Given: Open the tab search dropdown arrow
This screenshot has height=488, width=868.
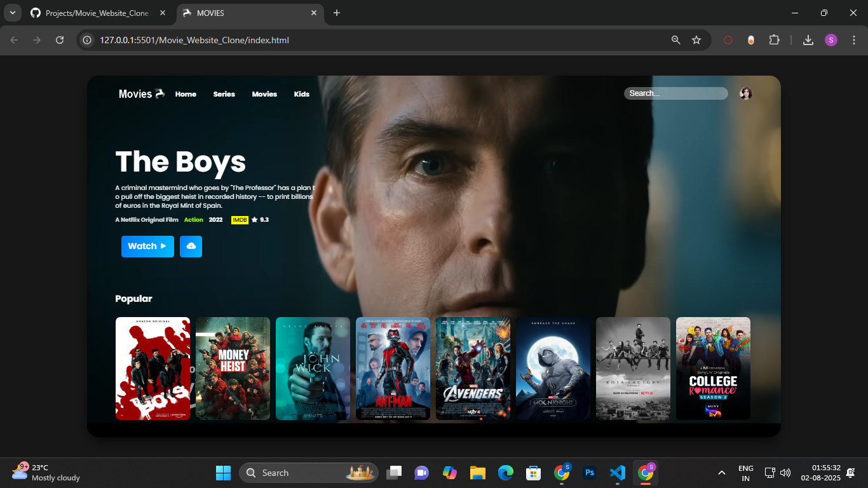Looking at the screenshot, I should coord(12,13).
